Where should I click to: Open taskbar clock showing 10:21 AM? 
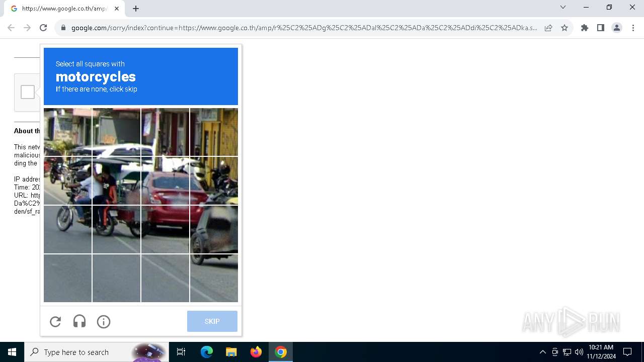601,352
